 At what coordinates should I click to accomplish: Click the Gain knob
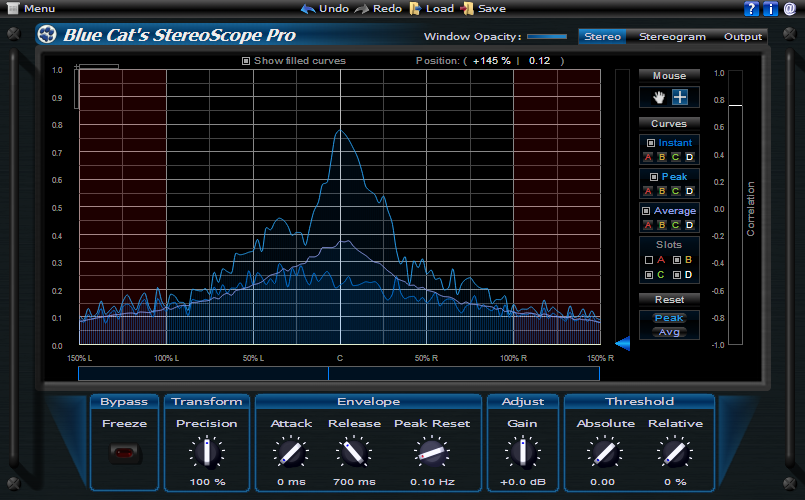(521, 453)
